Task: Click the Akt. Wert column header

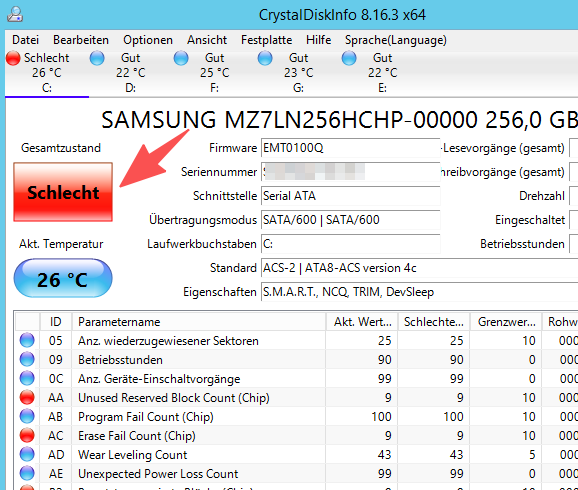Action: click(362, 322)
